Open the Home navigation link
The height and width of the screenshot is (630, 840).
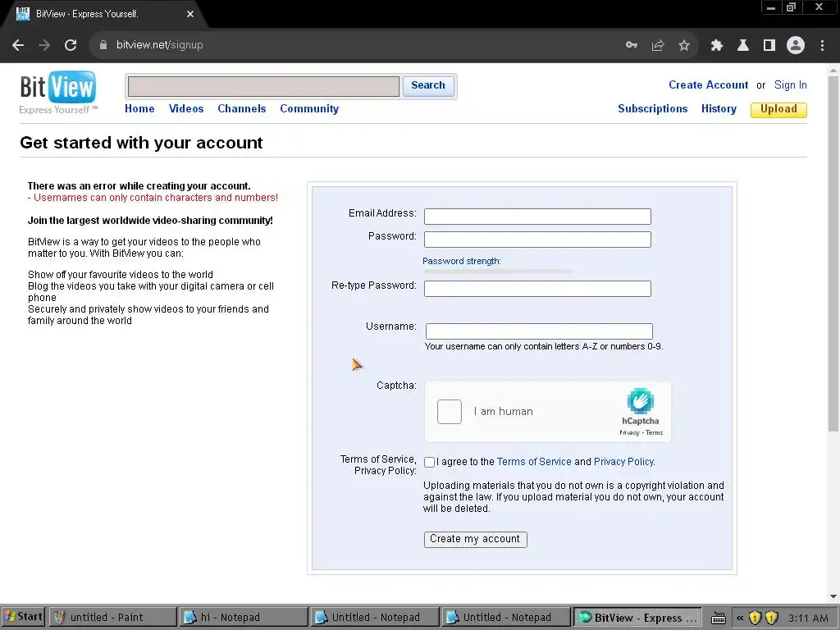pyautogui.click(x=139, y=109)
